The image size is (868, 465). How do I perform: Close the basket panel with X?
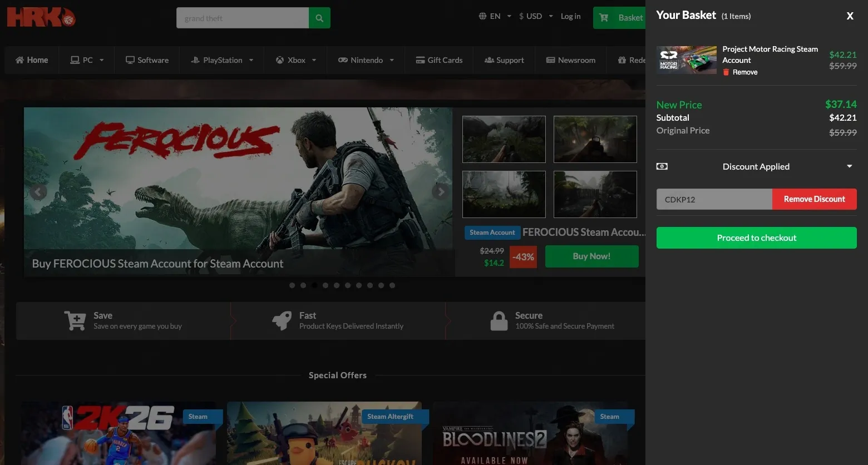(850, 16)
